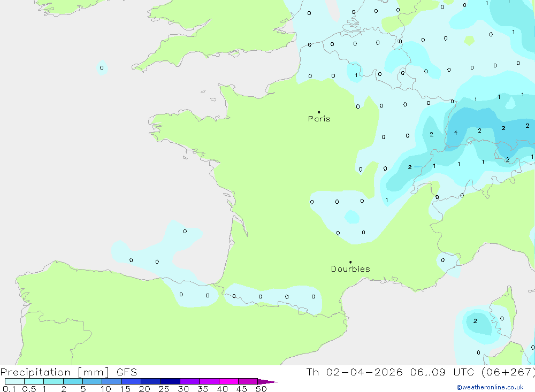
Task: Select the 45–50 mm legend swatch
Action: click(248, 381)
